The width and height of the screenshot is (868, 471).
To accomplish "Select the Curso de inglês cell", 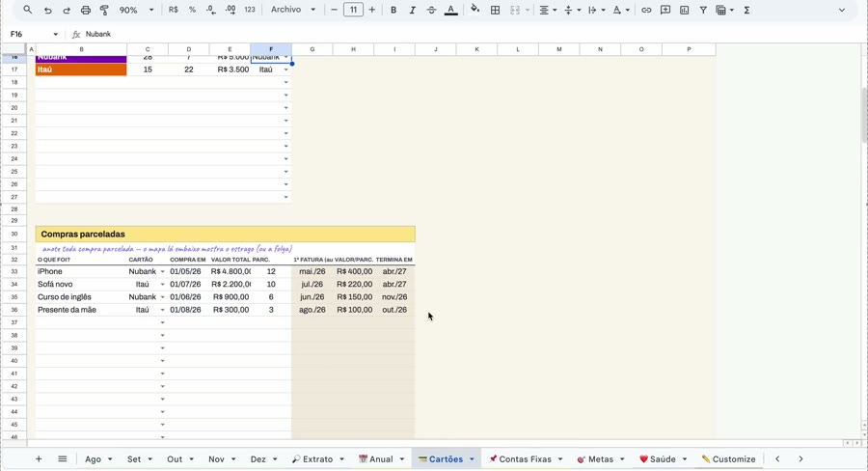I will point(81,297).
